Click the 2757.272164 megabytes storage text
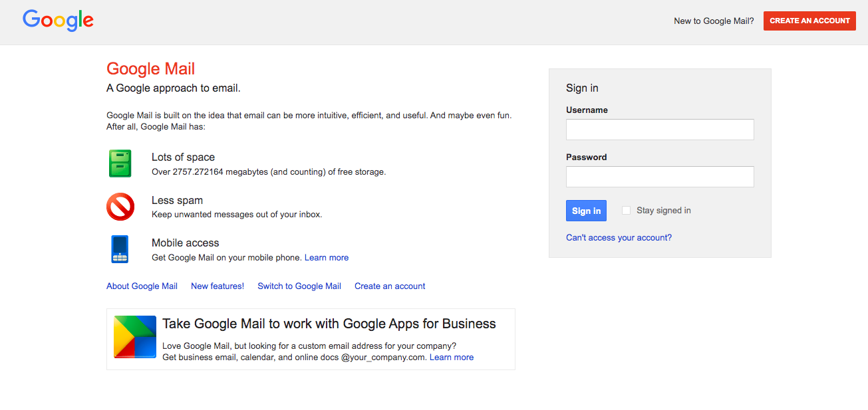This screenshot has width=868, height=410. tap(269, 172)
